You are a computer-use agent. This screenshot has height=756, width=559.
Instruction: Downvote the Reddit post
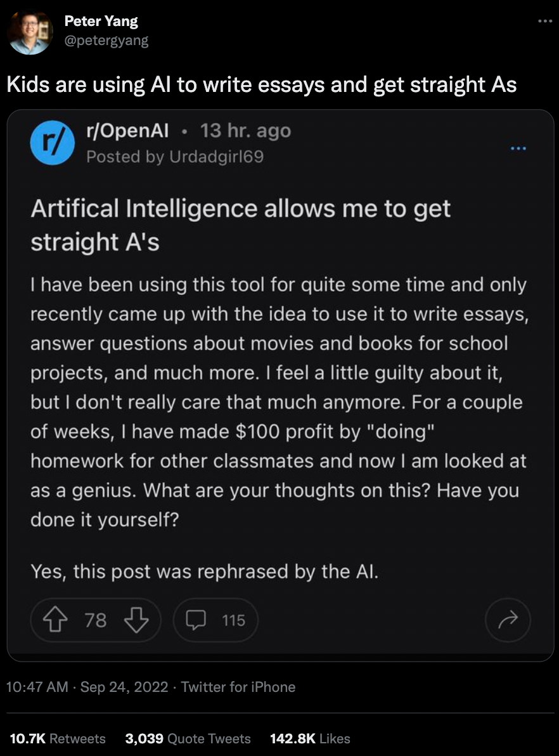pos(136,620)
